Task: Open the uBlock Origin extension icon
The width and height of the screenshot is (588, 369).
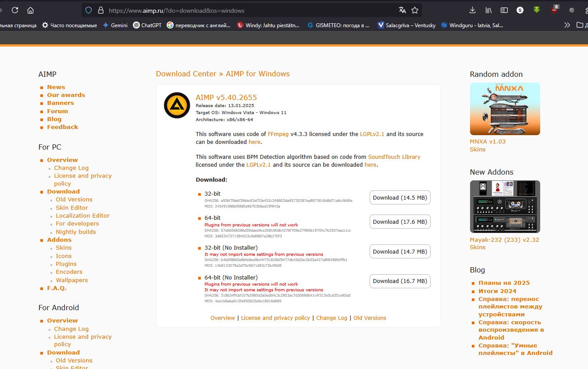Action: 555,10
